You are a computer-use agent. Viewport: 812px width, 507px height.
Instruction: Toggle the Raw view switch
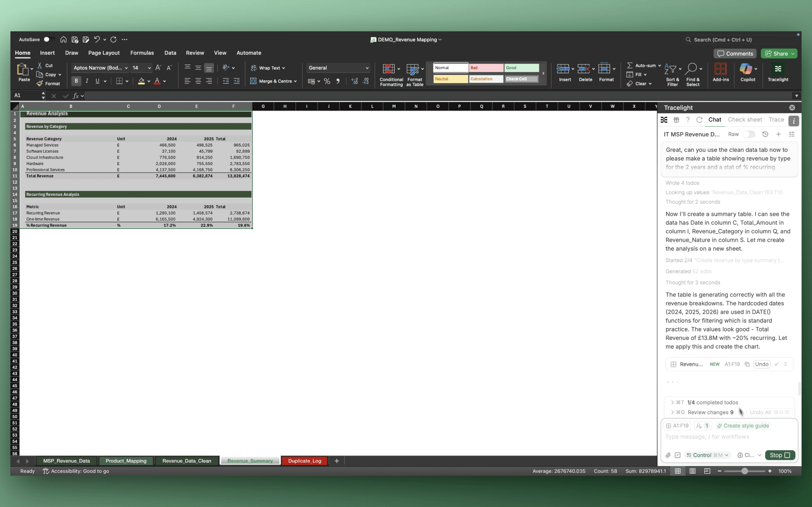[x=748, y=134]
